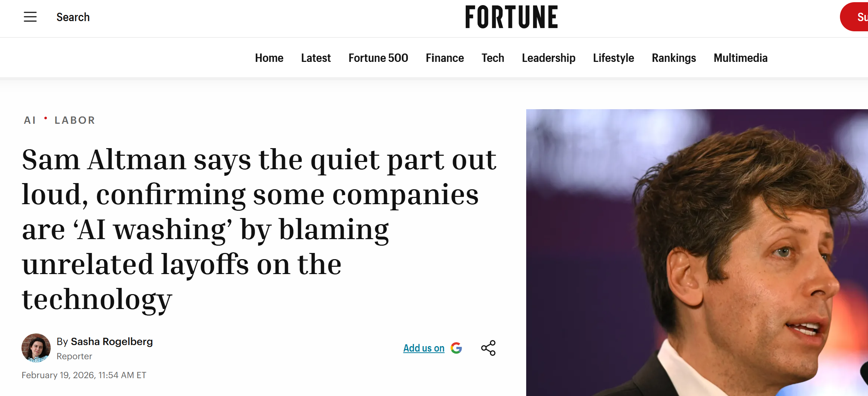The image size is (868, 396).
Task: Click the Google logo icon
Action: click(456, 348)
